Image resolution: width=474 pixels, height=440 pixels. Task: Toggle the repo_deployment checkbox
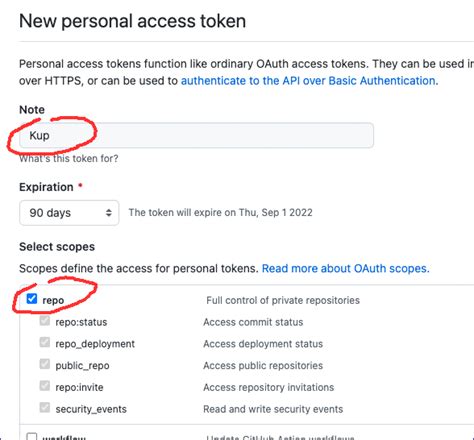tap(45, 342)
